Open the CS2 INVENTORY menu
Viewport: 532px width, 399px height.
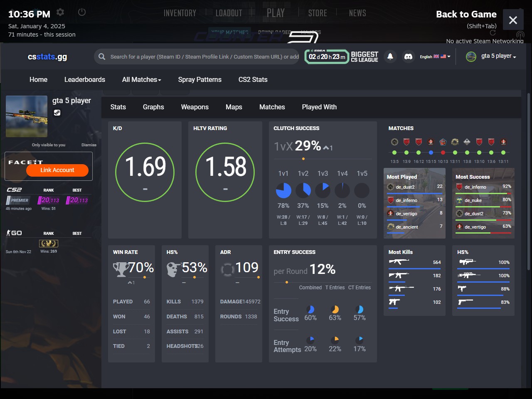(180, 13)
